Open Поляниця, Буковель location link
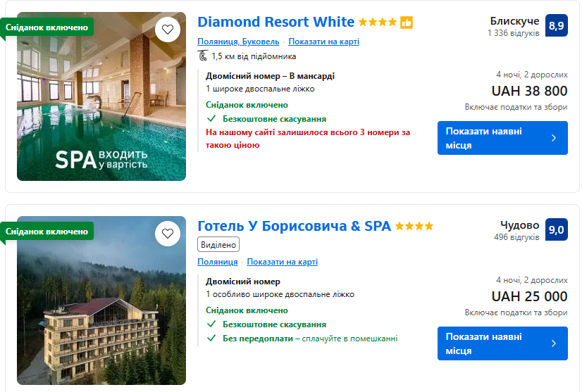This screenshot has width=582, height=392. pyautogui.click(x=238, y=42)
